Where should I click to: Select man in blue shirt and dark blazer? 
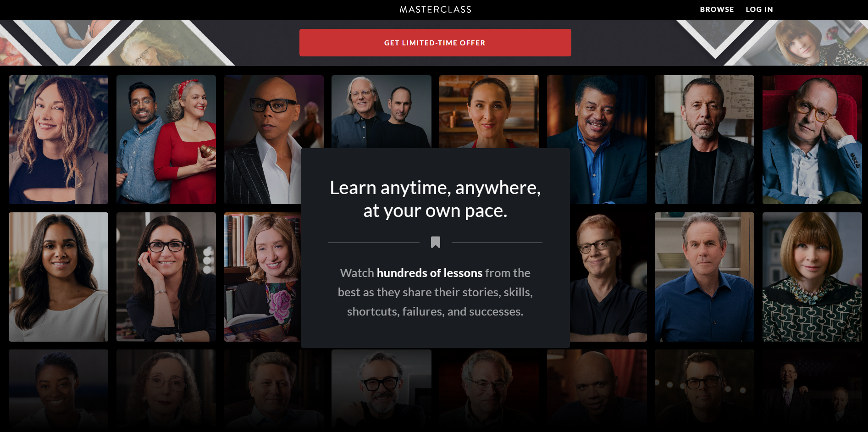(x=597, y=139)
